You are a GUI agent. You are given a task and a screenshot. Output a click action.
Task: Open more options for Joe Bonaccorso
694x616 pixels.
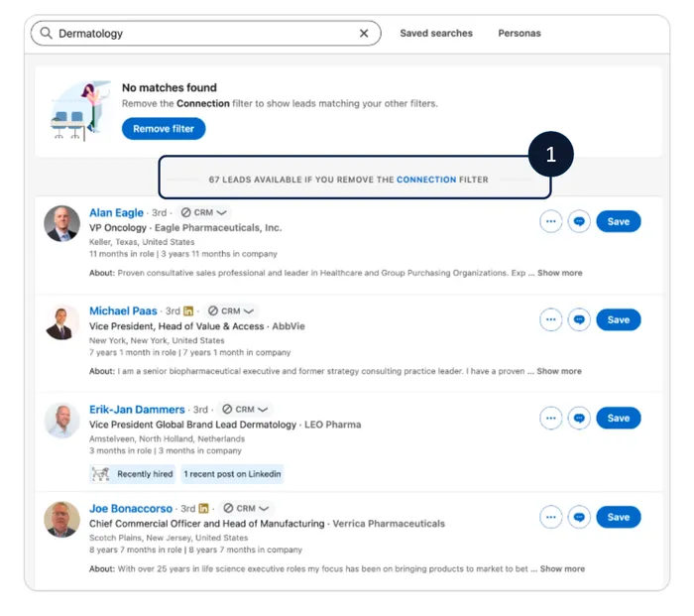coord(550,517)
